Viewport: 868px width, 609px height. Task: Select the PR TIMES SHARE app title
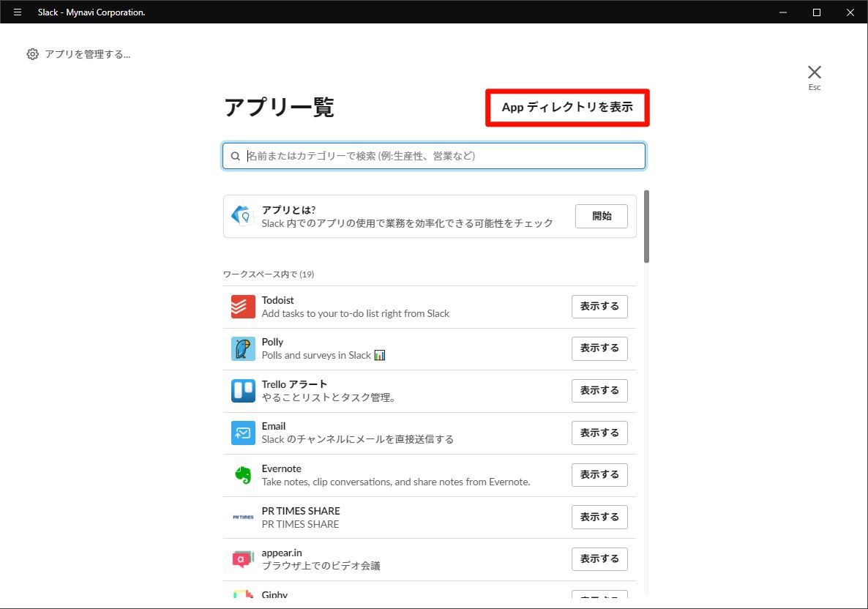(301, 510)
